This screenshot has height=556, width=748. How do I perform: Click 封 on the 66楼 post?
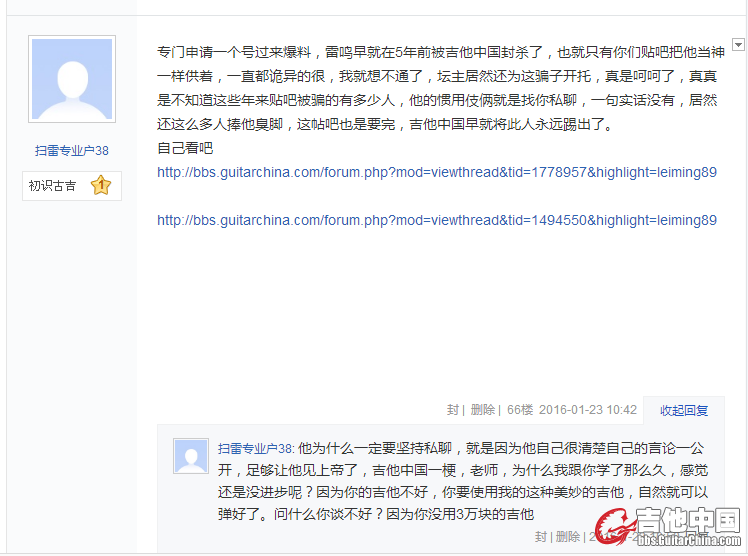click(453, 410)
